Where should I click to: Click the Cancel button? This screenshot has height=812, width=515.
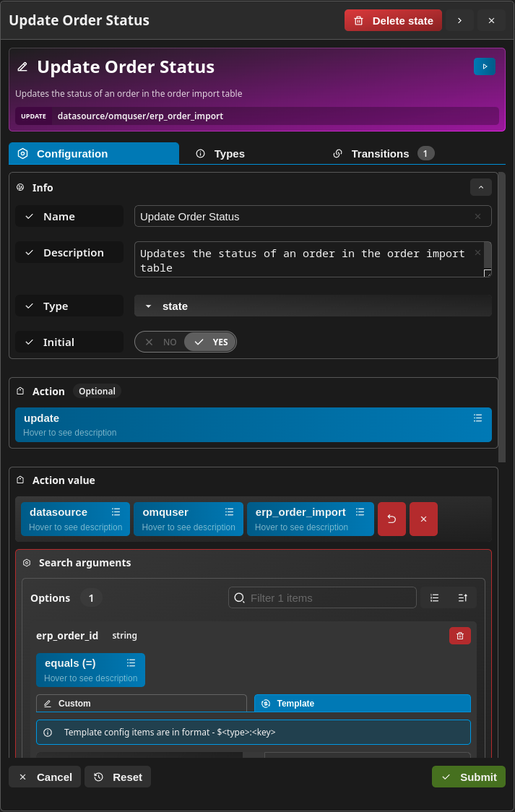point(45,777)
